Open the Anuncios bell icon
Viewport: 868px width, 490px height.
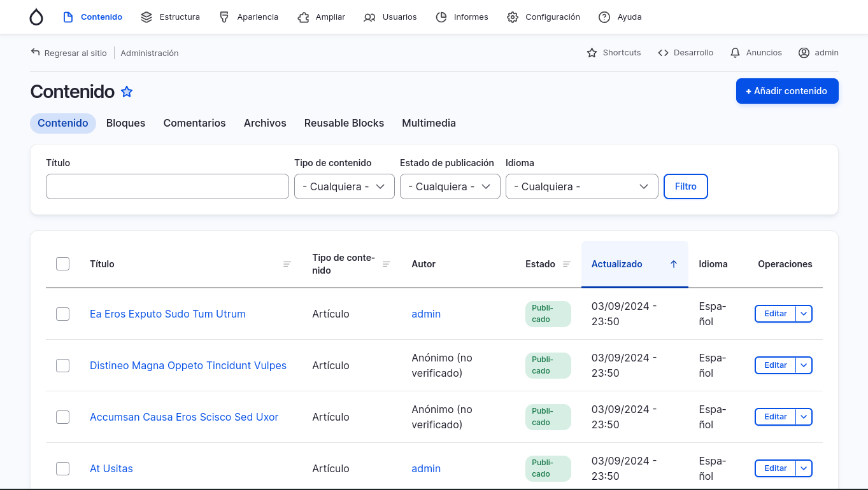736,53
